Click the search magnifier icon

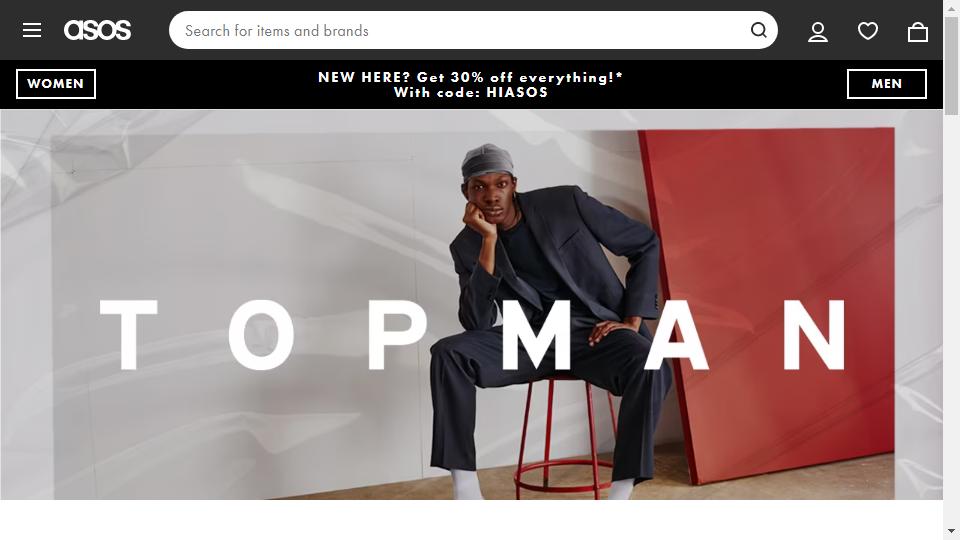point(759,30)
